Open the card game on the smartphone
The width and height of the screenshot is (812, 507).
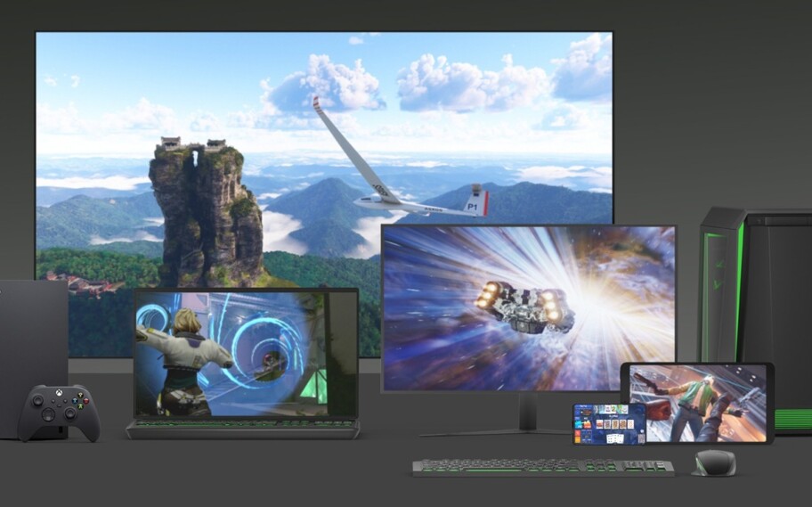coord(609,425)
